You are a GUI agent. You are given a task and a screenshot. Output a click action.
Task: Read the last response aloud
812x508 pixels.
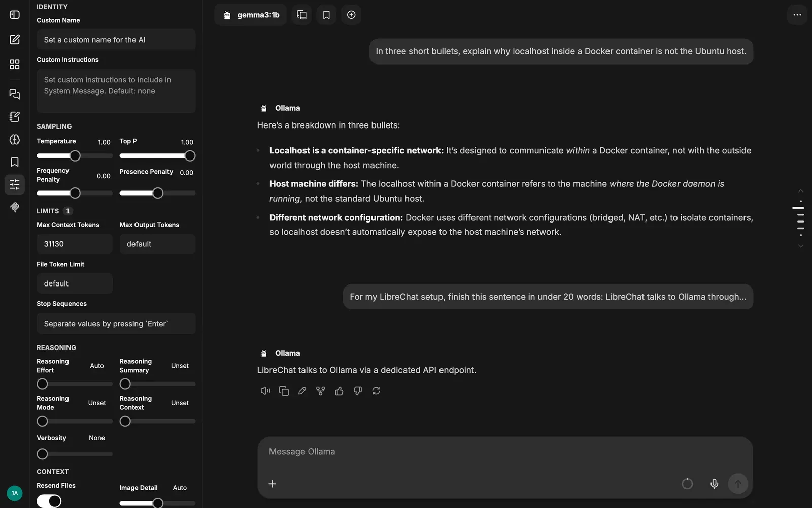pyautogui.click(x=265, y=391)
